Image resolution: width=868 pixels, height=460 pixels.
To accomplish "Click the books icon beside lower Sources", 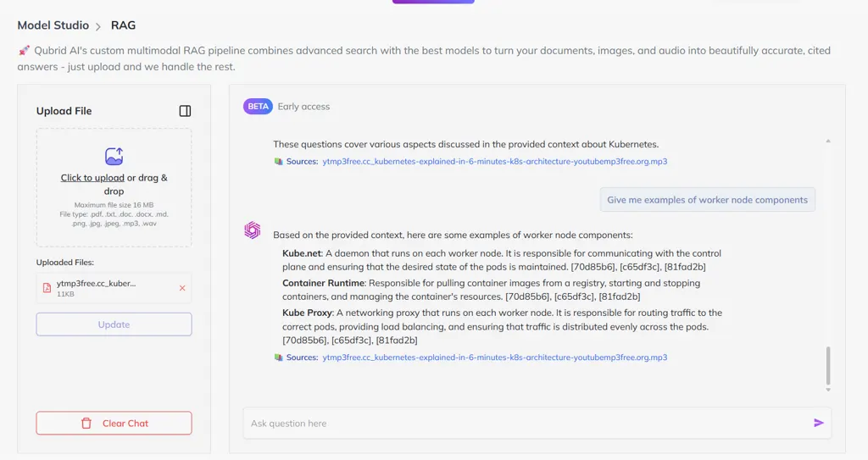I will pos(278,357).
